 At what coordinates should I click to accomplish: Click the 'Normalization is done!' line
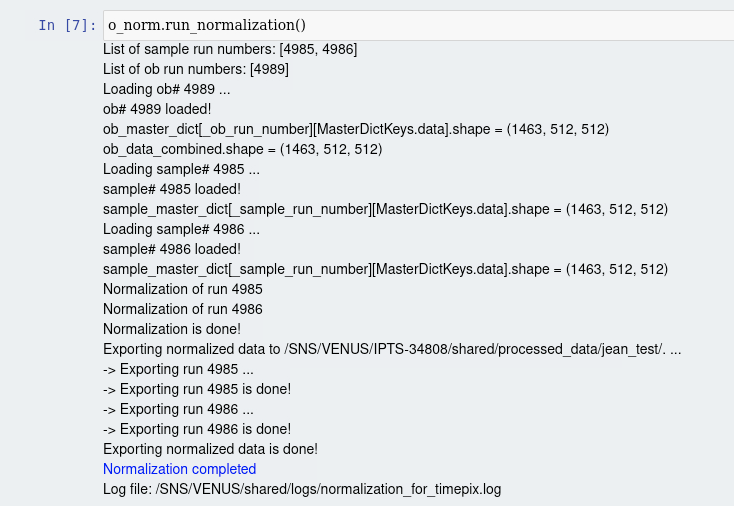(x=172, y=329)
